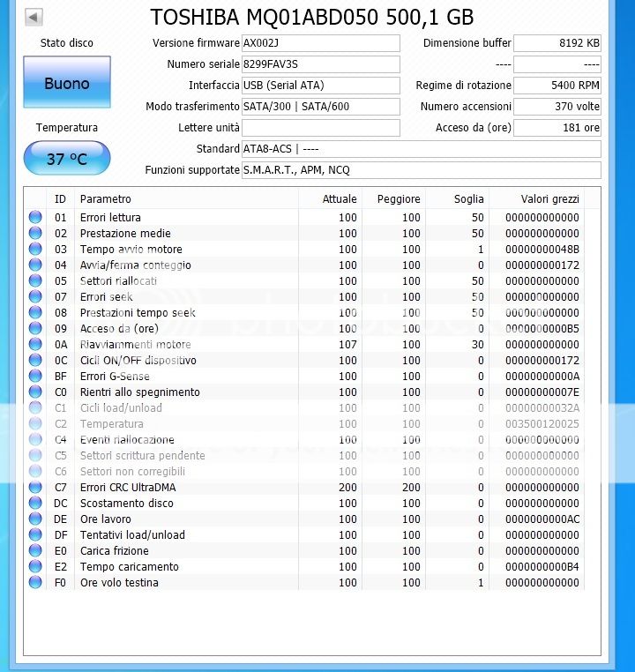Click the status orb beside Errori G-Sense
The height and width of the screenshot is (672, 635).
click(x=35, y=377)
